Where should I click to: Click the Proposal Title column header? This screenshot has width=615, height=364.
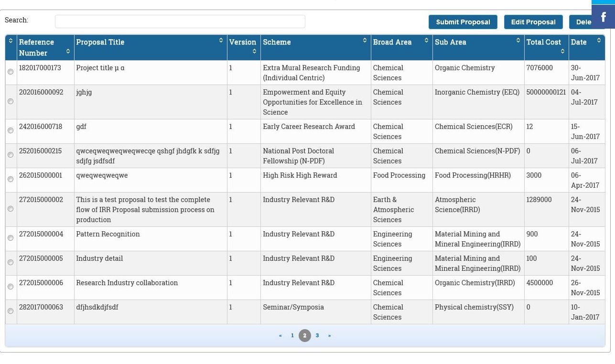pos(151,47)
